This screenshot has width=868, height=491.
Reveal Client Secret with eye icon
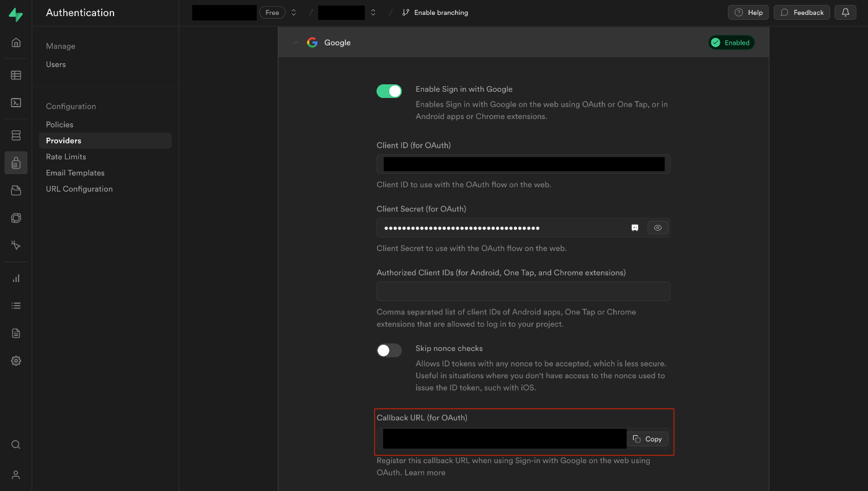coord(658,228)
